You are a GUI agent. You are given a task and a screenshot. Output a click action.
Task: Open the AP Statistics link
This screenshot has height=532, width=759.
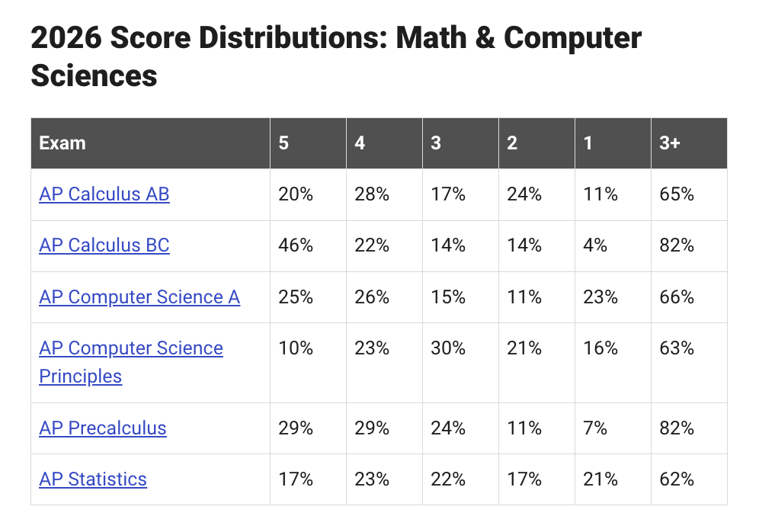[x=93, y=479]
